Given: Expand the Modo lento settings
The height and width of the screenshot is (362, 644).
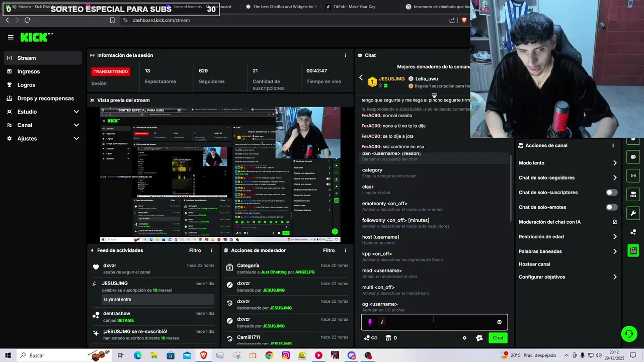Looking at the screenshot, I should pyautogui.click(x=615, y=163).
